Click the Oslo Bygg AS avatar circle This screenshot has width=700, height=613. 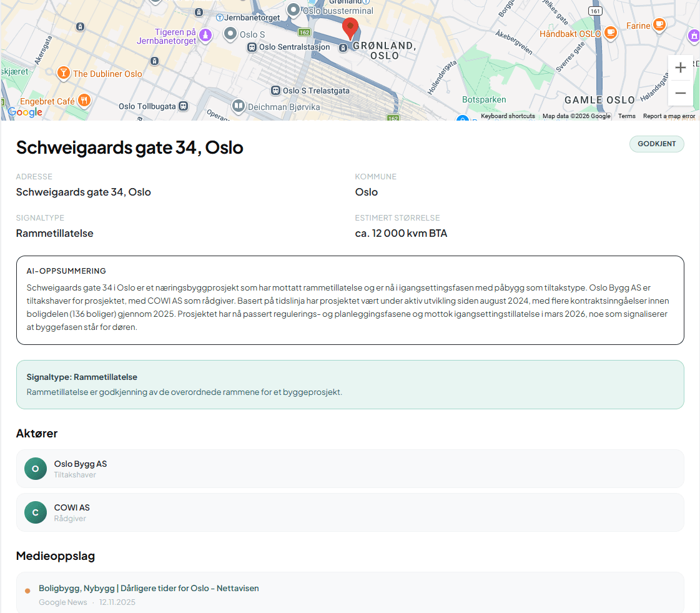tap(36, 469)
